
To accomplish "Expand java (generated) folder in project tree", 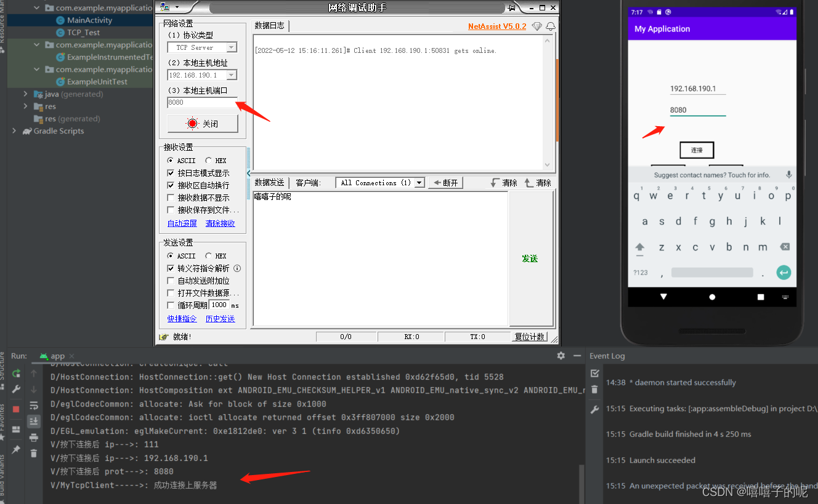I will [25, 94].
